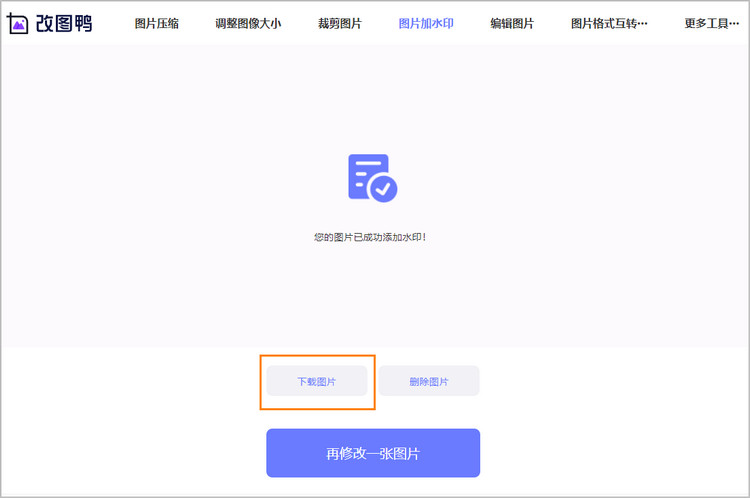Open the 图片压缩 menu item
750x498 pixels.
(x=156, y=23)
